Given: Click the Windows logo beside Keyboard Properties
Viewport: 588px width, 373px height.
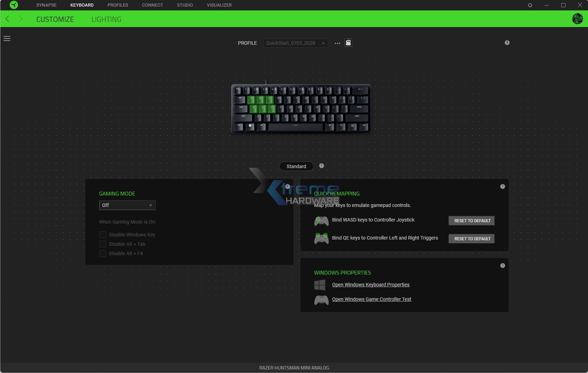Looking at the screenshot, I should tap(320, 285).
